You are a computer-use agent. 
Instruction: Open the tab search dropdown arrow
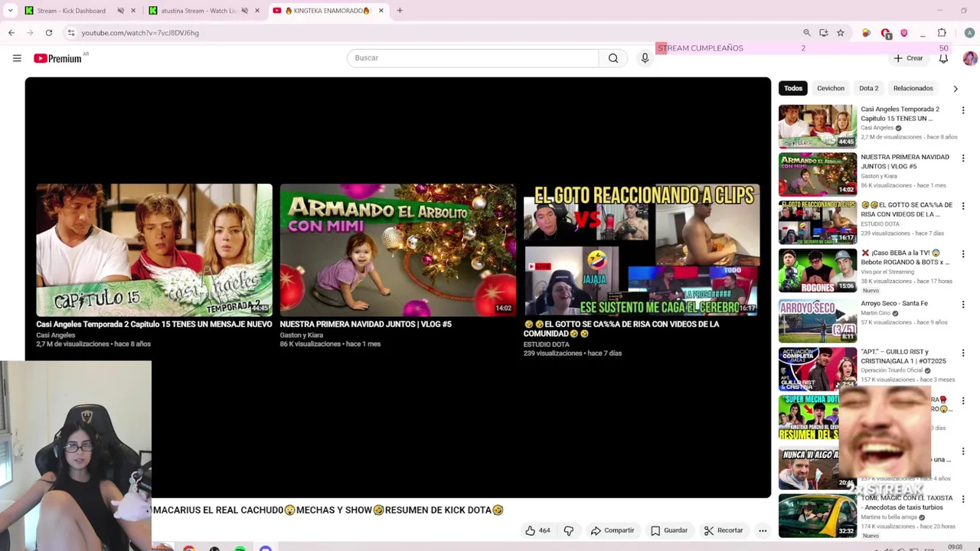point(11,11)
